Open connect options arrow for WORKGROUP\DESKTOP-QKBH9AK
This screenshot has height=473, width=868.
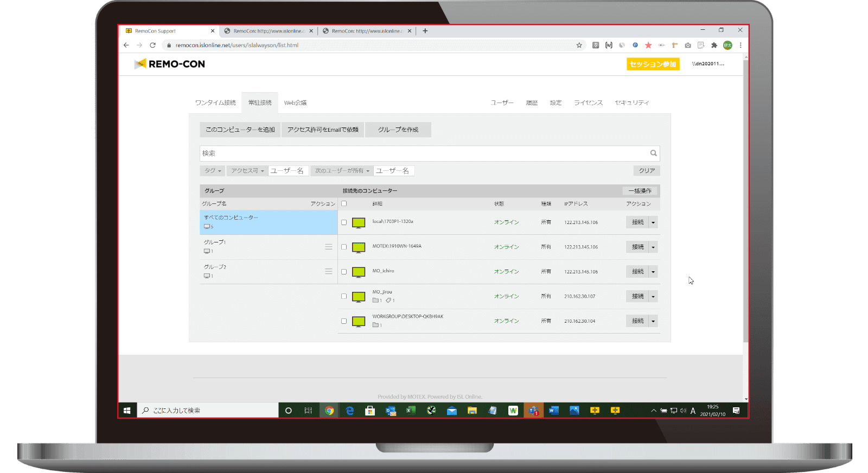point(653,321)
